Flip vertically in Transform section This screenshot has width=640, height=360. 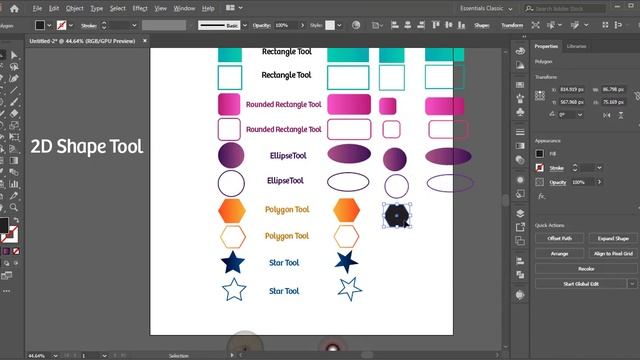(x=620, y=115)
